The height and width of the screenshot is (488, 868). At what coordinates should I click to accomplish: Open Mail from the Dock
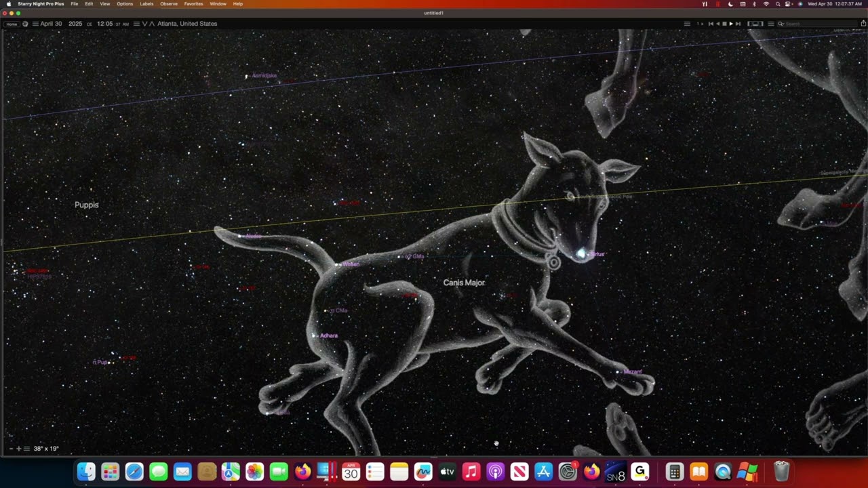point(182,471)
